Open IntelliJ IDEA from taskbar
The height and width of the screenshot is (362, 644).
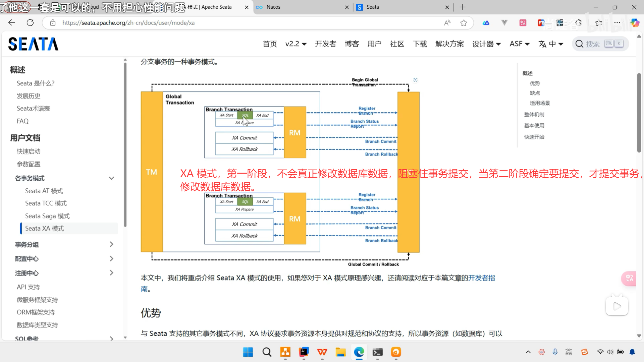(304, 352)
